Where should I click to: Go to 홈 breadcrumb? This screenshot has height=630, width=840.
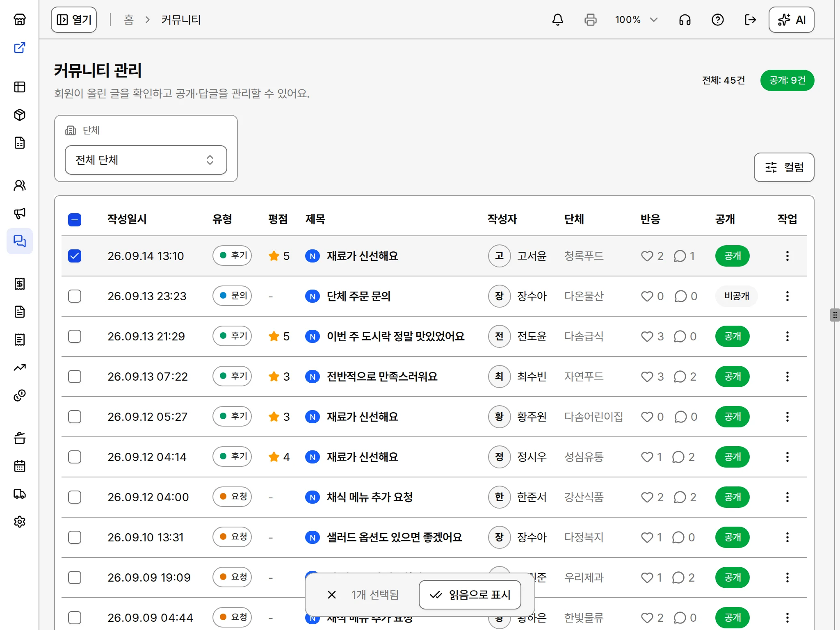[129, 20]
